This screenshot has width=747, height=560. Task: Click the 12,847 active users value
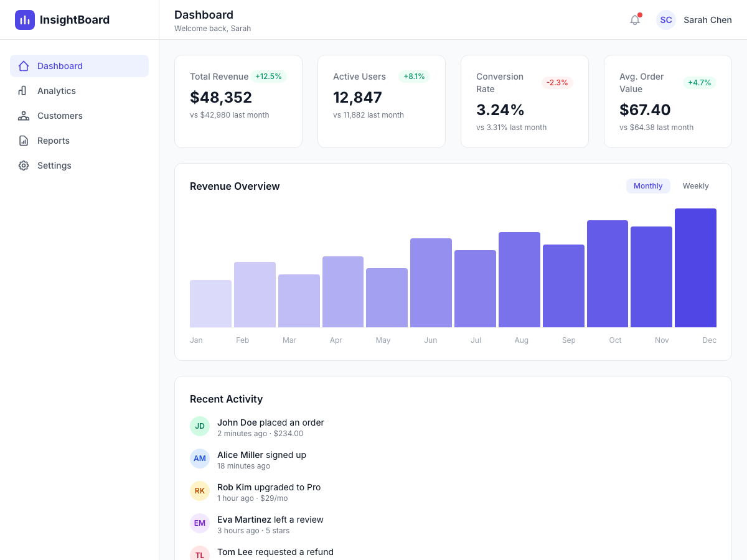(357, 98)
